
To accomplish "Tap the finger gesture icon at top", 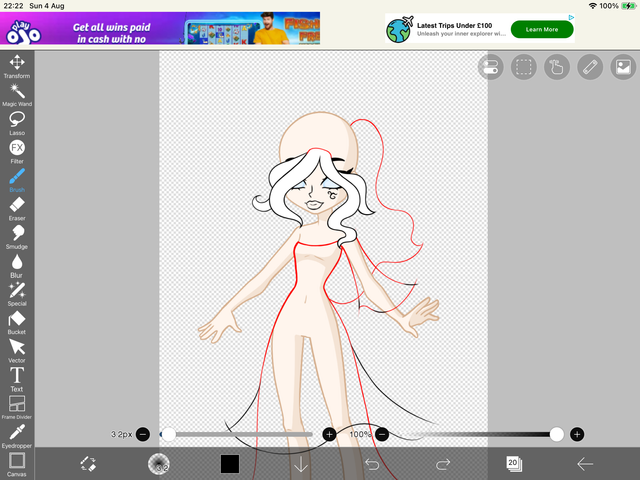I will 557,67.
